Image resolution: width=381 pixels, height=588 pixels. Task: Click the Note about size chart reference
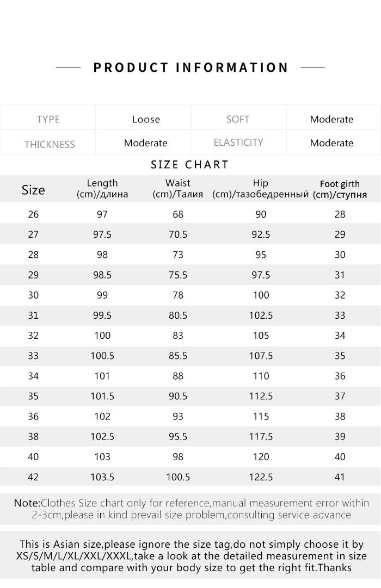(x=191, y=509)
